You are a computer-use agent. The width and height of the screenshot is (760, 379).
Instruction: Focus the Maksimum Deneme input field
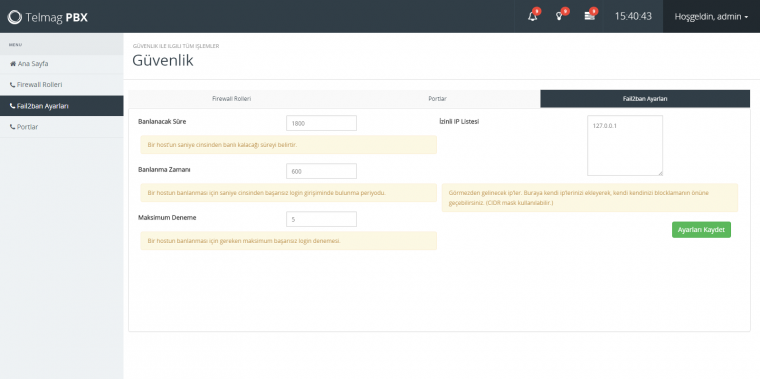[x=321, y=219]
